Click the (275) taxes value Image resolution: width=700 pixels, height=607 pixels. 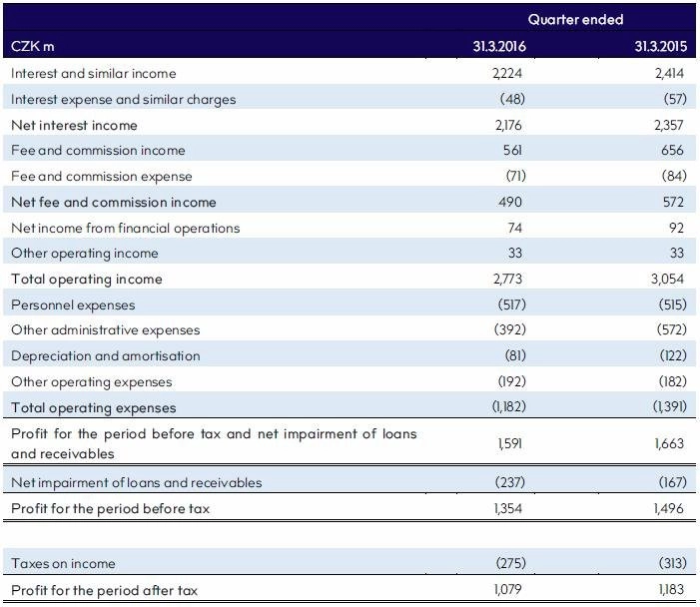(510, 563)
